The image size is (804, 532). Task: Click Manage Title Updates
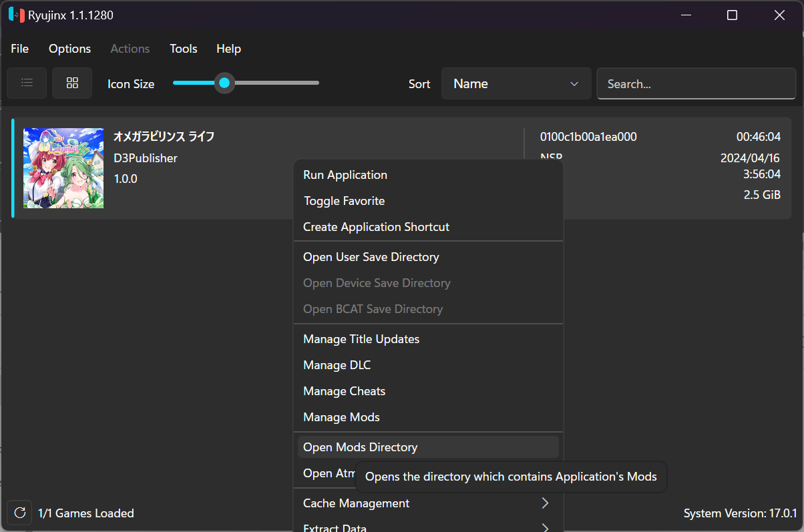click(x=361, y=339)
